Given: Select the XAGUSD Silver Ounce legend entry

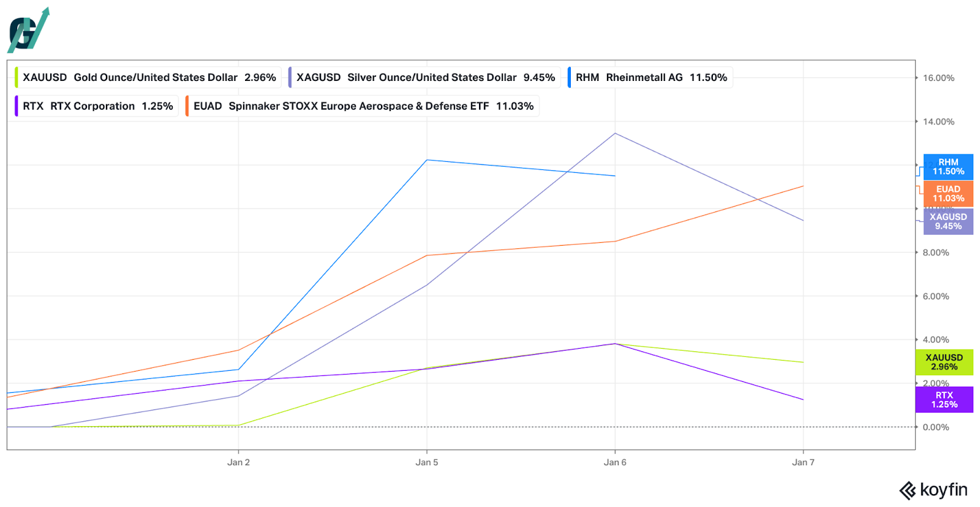Looking at the screenshot, I should pyautogui.click(x=424, y=77).
